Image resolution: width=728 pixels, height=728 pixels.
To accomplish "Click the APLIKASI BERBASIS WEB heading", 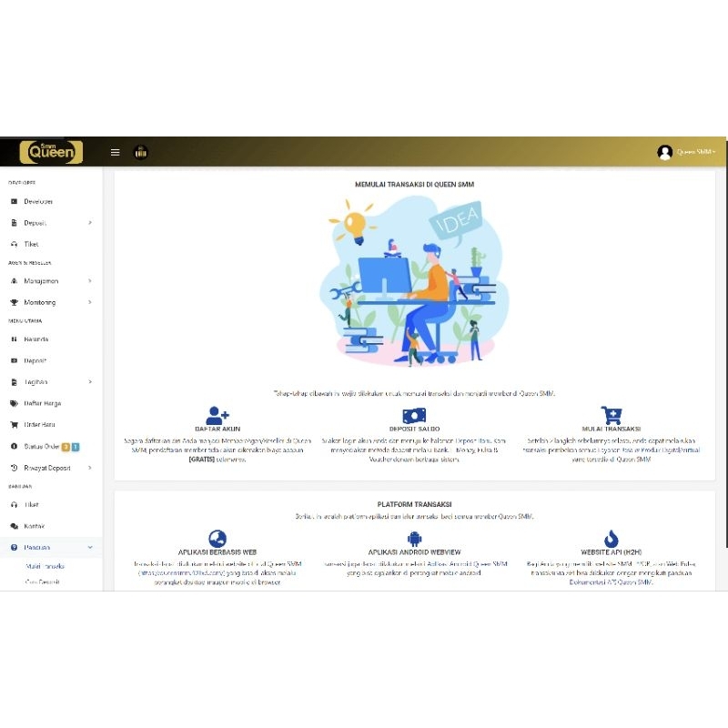I will pyautogui.click(x=217, y=552).
